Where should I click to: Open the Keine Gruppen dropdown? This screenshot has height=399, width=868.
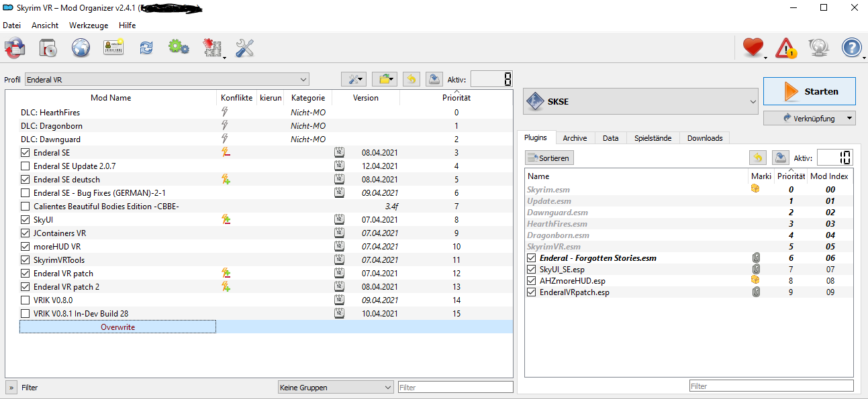[336, 388]
